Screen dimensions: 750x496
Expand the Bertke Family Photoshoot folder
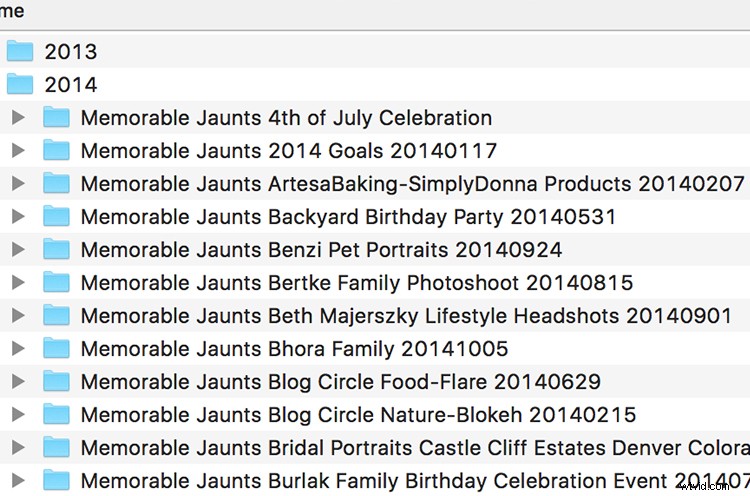click(x=17, y=283)
